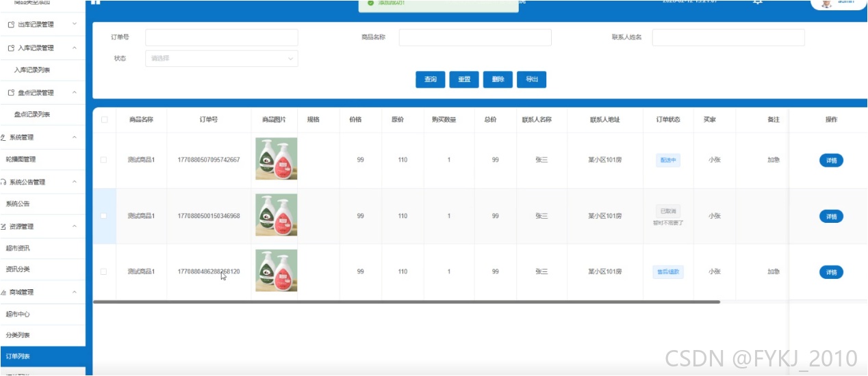Focus the 订单号 input field
The image size is (868, 376).
[222, 38]
